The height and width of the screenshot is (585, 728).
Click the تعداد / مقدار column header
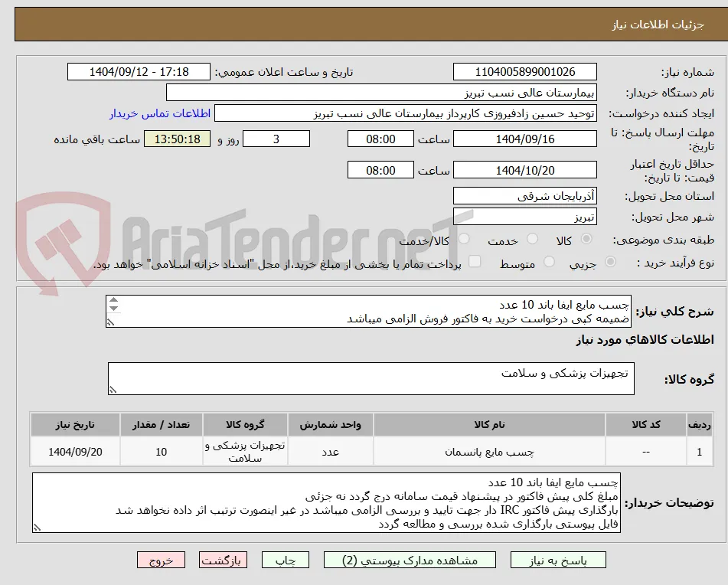[x=161, y=425]
